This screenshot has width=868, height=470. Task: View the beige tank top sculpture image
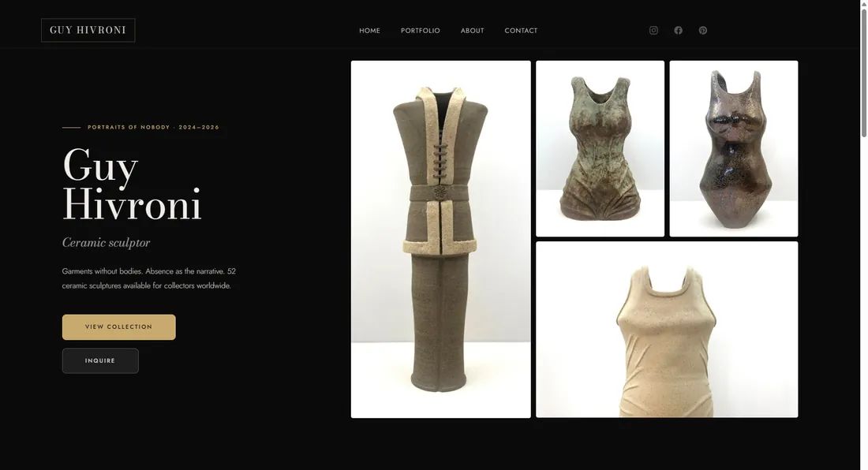pyautogui.click(x=667, y=330)
